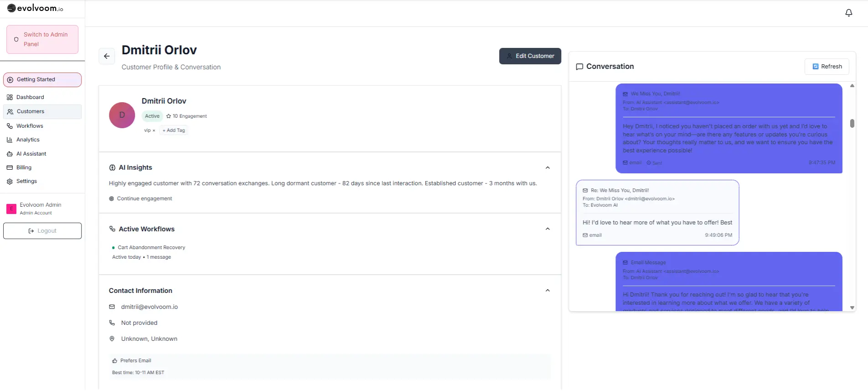Screen dimensions: 868x391
Task: Click the evolvoom.io logo
Action: (x=35, y=8)
